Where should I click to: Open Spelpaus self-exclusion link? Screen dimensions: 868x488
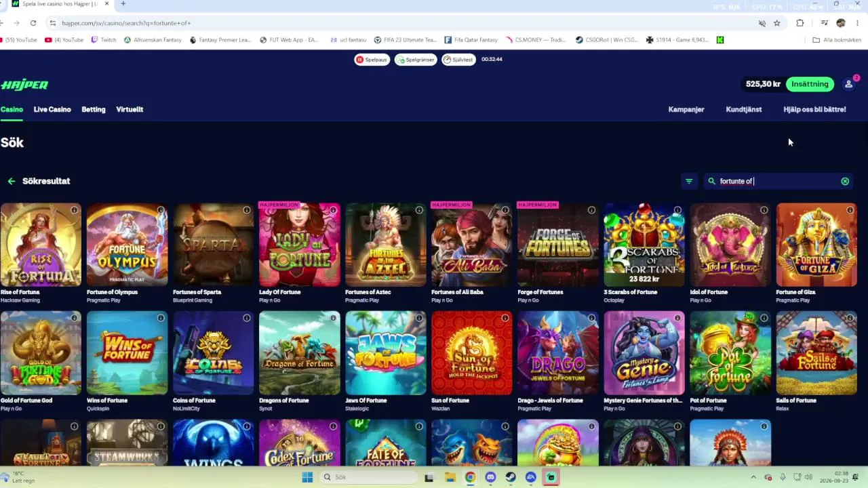click(x=372, y=60)
